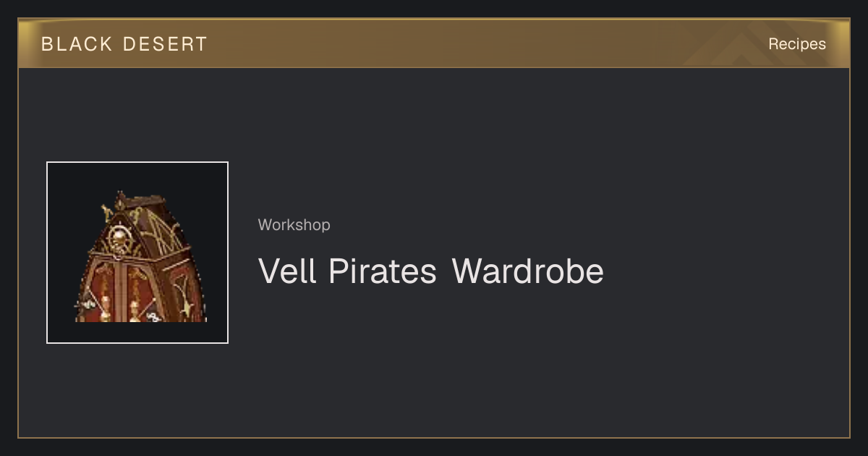
Task: Click the word DESERT in the header
Action: tap(165, 44)
